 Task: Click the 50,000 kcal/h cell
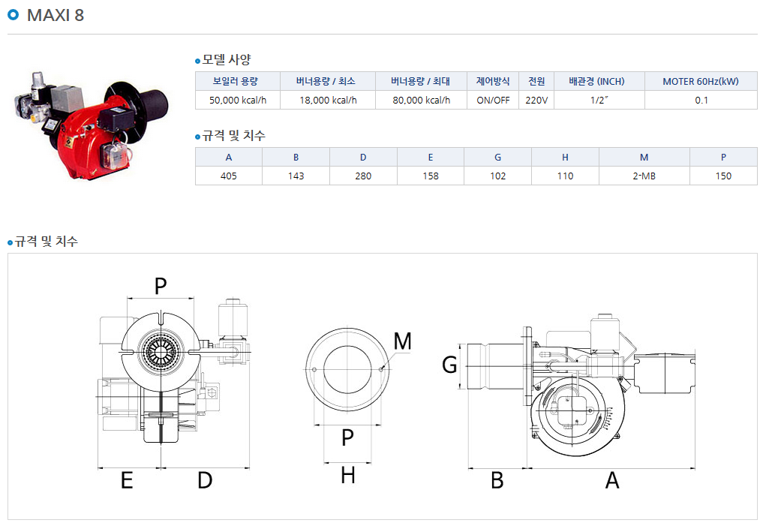coord(238,100)
